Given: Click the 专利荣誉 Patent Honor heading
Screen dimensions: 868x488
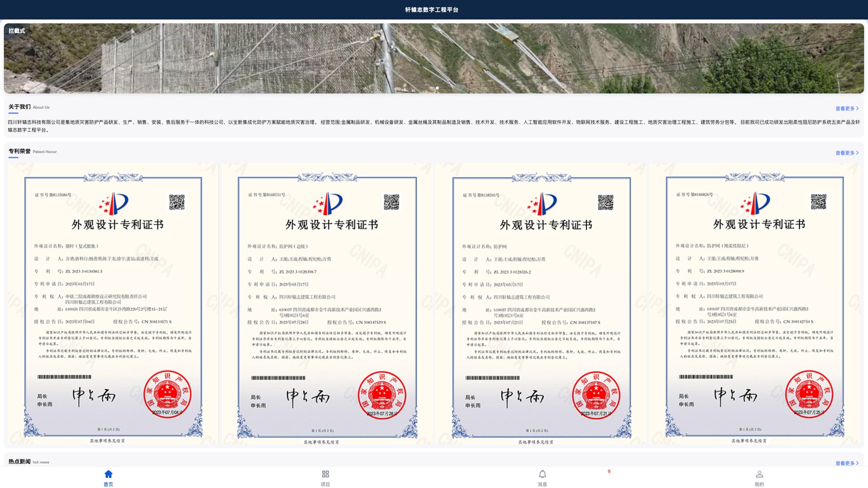Looking at the screenshot, I should click(32, 151).
